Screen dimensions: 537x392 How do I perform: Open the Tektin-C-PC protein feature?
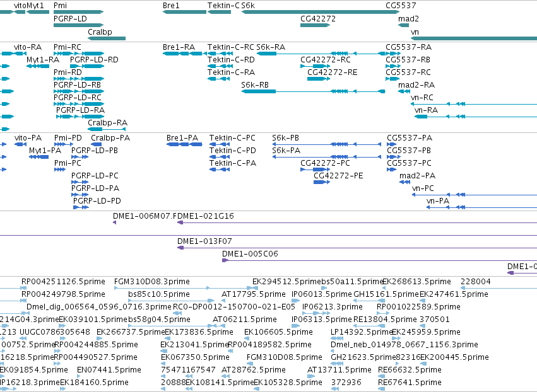coord(220,144)
